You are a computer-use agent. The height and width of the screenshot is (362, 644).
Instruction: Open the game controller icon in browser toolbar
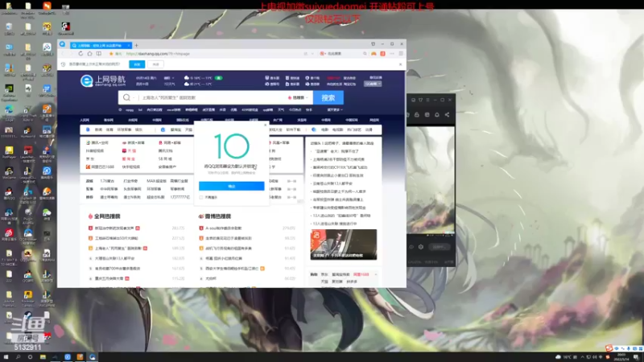click(x=374, y=54)
